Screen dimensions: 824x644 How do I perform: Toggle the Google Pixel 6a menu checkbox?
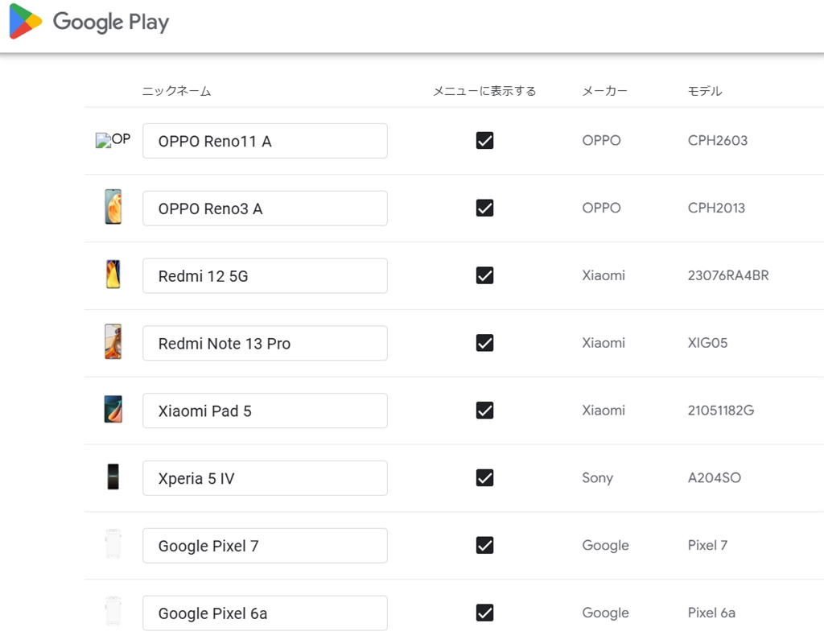[x=484, y=613]
